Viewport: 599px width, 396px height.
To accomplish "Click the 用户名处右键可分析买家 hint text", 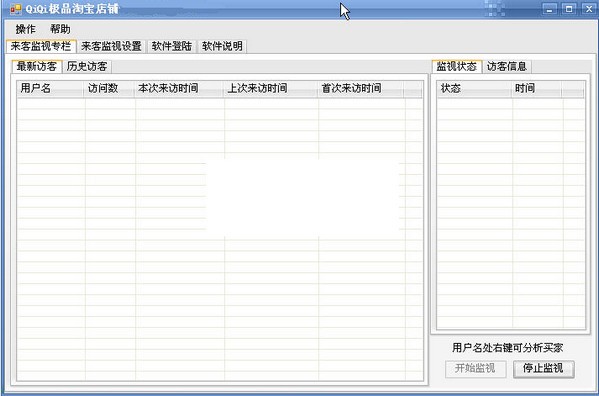I will 507,348.
